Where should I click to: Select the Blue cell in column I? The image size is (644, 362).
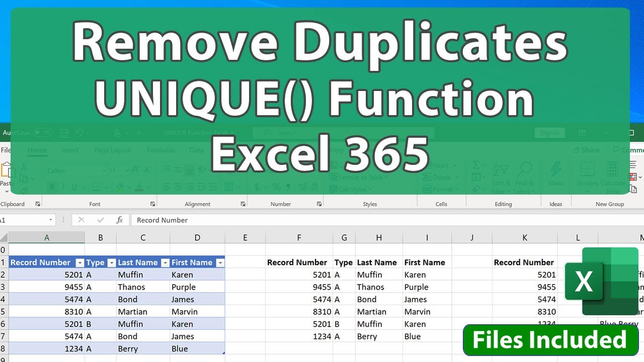tap(427, 336)
